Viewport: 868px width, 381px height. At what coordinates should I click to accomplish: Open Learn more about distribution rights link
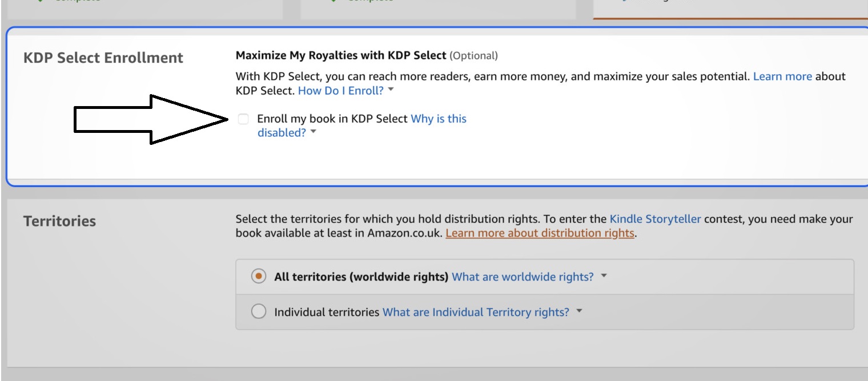[x=540, y=233]
